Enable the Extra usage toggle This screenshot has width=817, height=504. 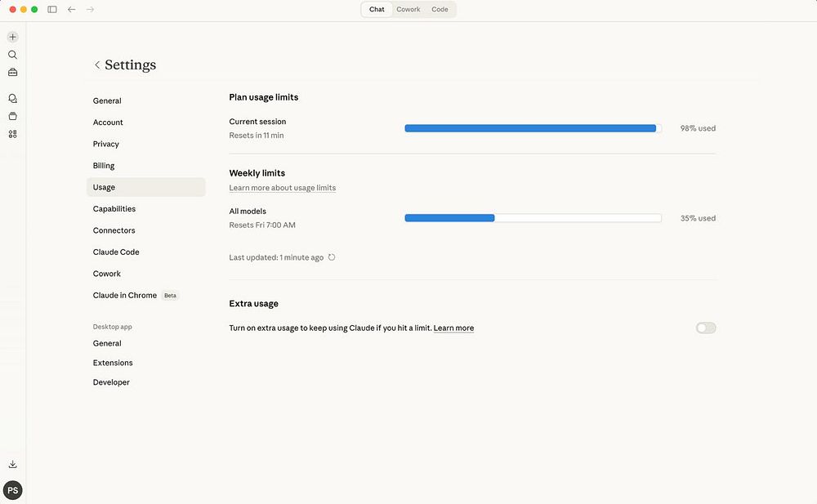tap(706, 328)
